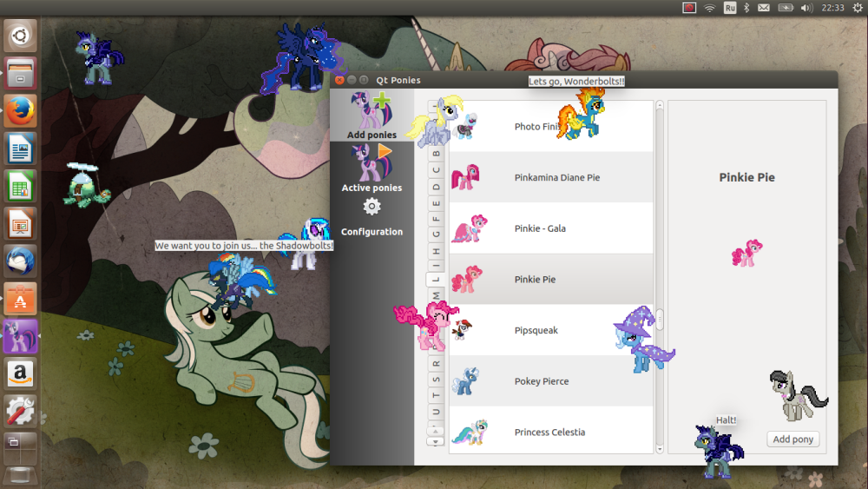Jump to letter D tab
Screen dimensions: 868x489
coord(437,186)
